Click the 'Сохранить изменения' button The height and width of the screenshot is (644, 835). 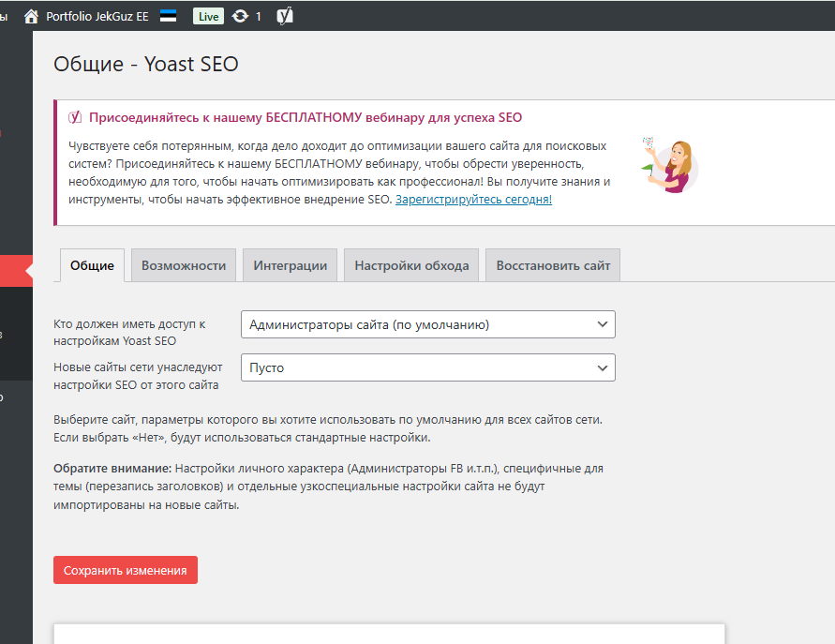click(126, 570)
